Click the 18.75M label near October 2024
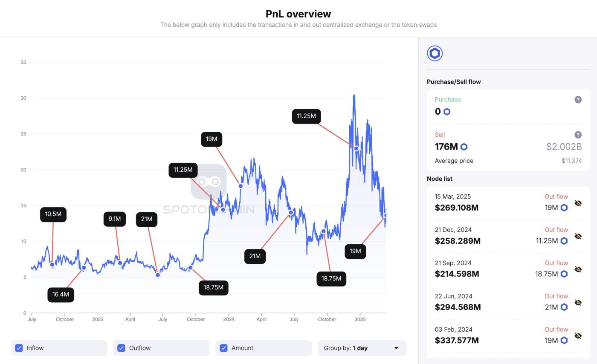This screenshot has height=364, width=597. pyautogui.click(x=331, y=278)
